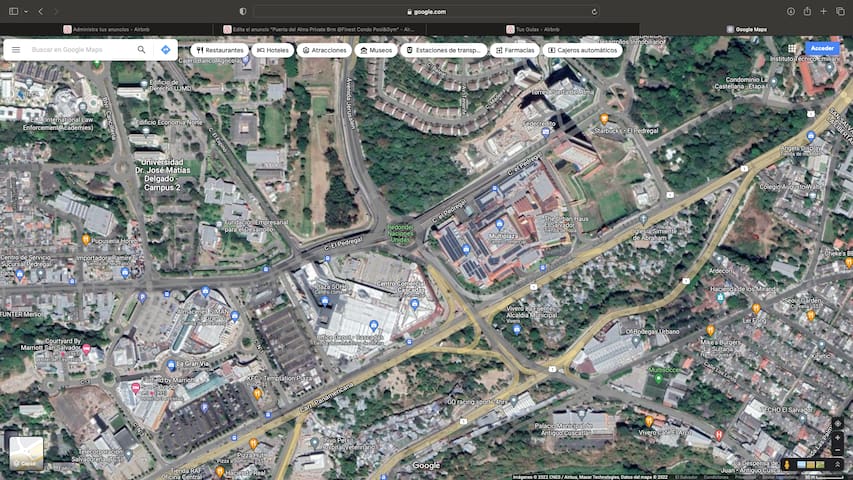Open the Google Maps hamburger menu
The width and height of the screenshot is (853, 480).
[16, 49]
